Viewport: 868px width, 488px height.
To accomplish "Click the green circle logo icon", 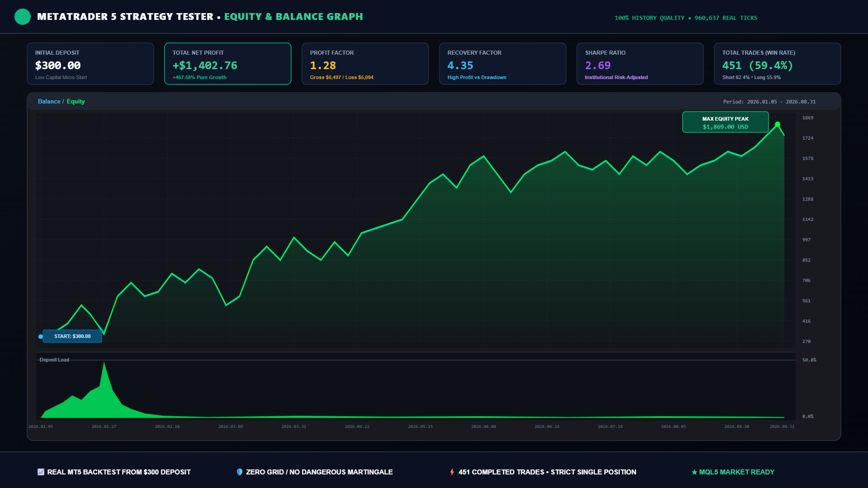I will click(x=23, y=17).
